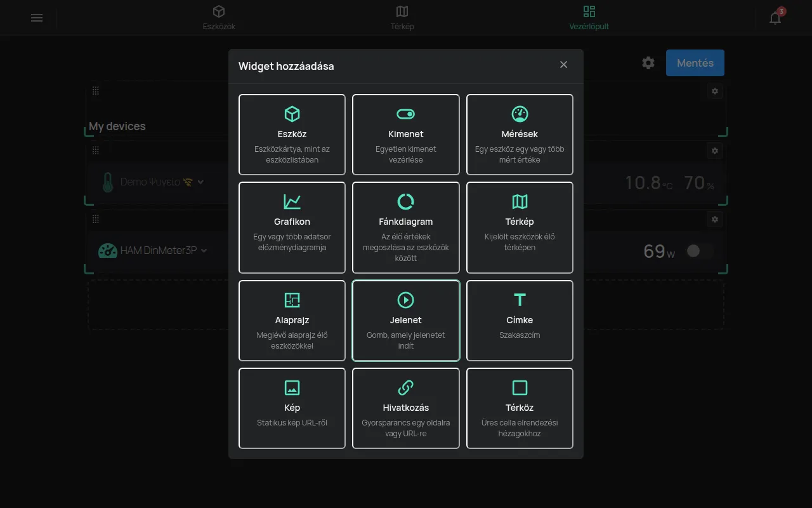
Task: Add the Hivatkozás link widget
Action: [406, 408]
